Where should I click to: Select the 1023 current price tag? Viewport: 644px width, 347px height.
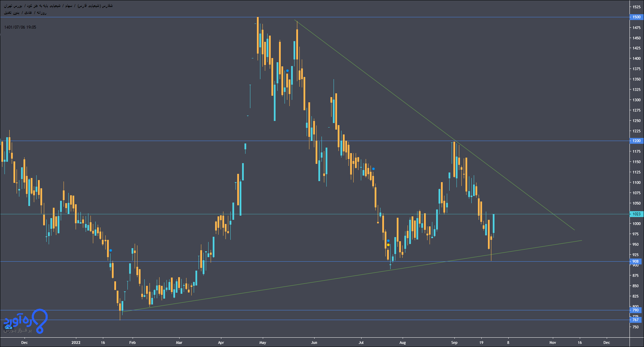(x=636, y=214)
